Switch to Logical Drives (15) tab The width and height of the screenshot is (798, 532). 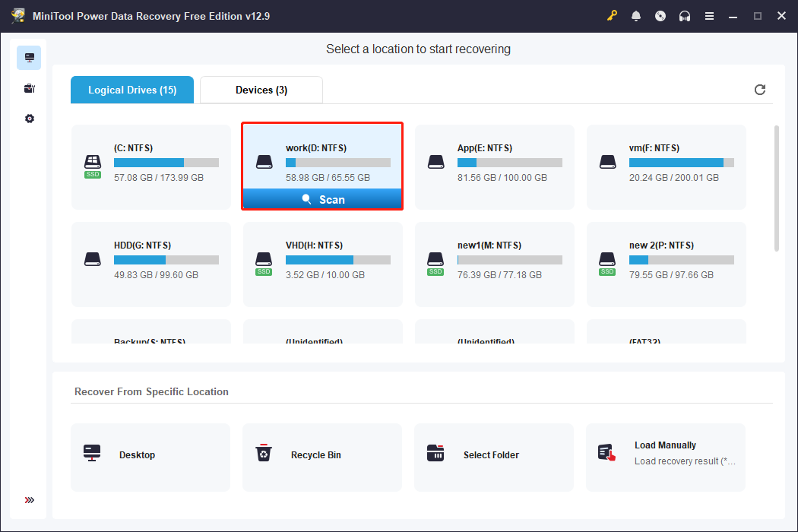[x=132, y=90]
